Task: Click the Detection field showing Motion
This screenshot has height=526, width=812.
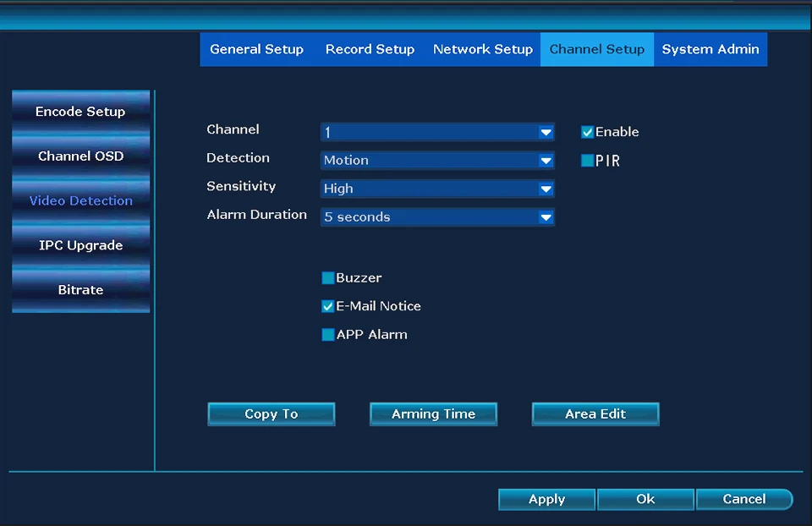Action: coord(437,161)
